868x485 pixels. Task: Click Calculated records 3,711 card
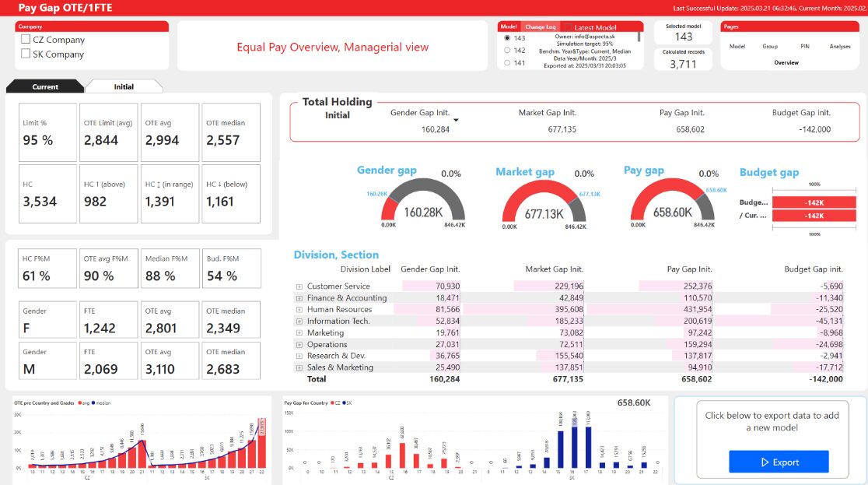coord(683,58)
